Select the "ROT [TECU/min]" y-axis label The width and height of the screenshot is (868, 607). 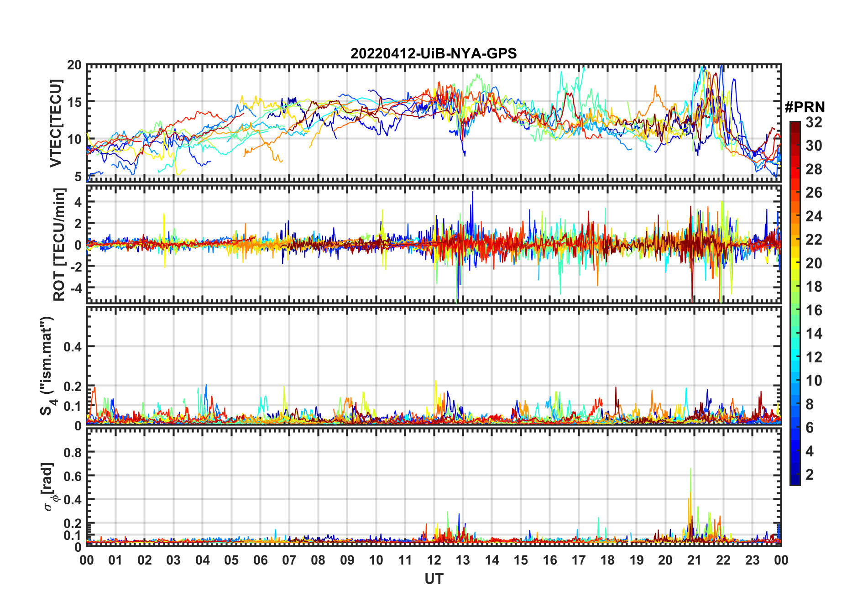tap(59, 244)
